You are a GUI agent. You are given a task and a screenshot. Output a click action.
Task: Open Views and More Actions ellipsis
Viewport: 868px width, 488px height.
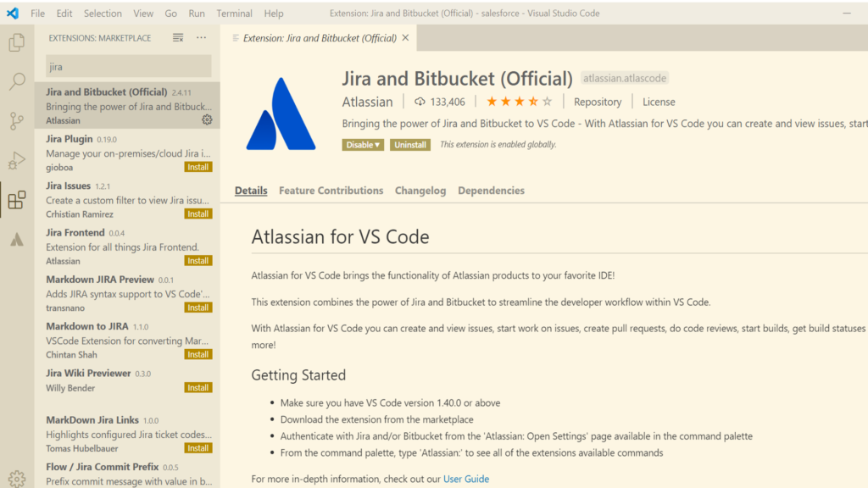pyautogui.click(x=201, y=37)
